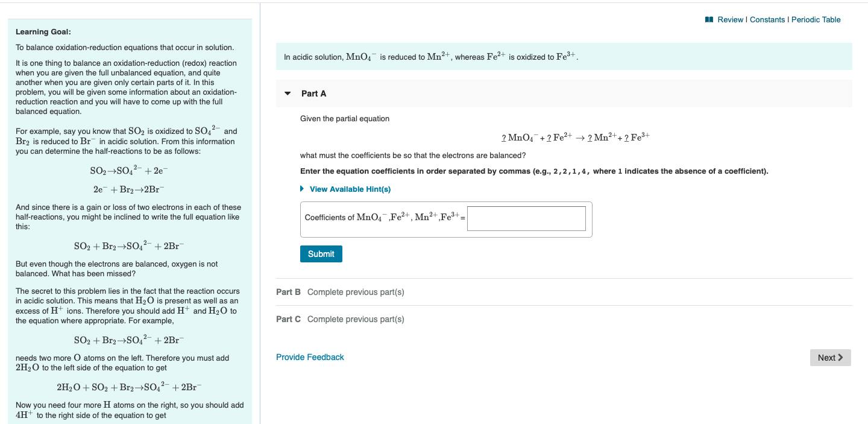Click the first coefficient blank before MnO4
The width and height of the screenshot is (868, 424).
pyautogui.click(x=503, y=135)
